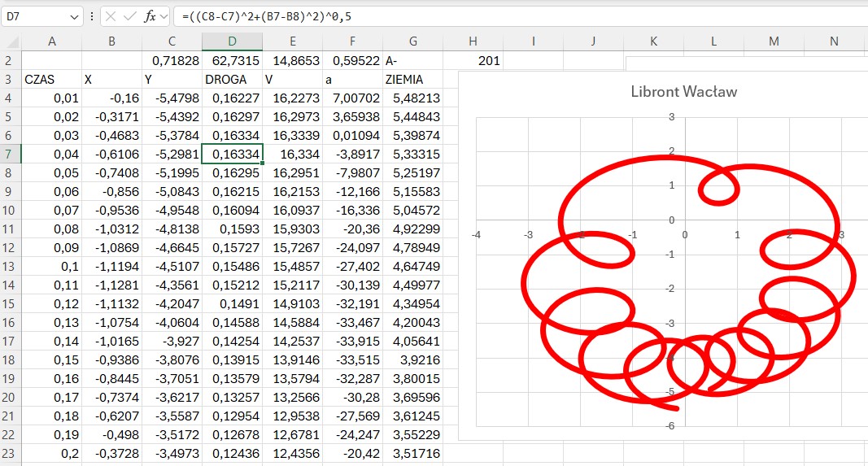Expand the dropdown arrow next to fx
This screenshot has width=868, height=466.
(x=164, y=16)
